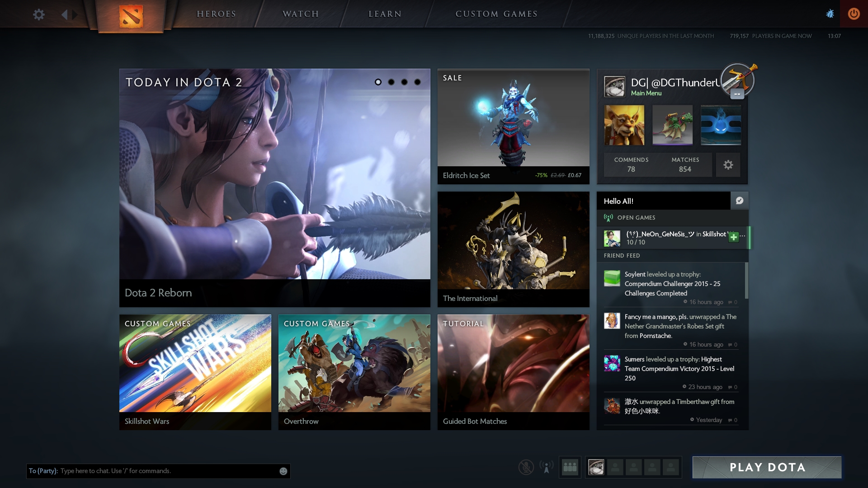The height and width of the screenshot is (488, 868).
Task: Open the Heroes tab
Action: pyautogui.click(x=216, y=14)
